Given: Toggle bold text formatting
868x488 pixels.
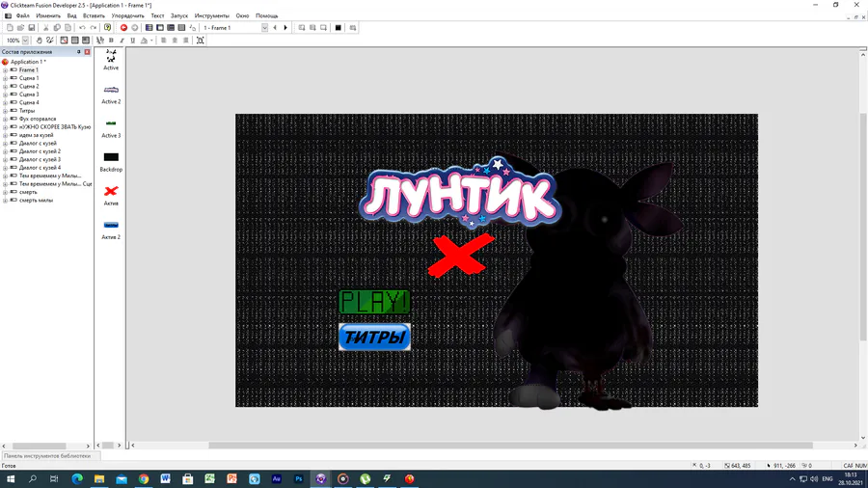Looking at the screenshot, I should point(111,41).
